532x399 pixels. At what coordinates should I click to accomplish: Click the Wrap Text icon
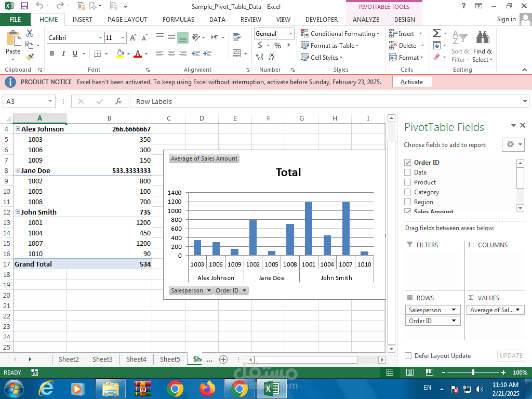(x=236, y=37)
